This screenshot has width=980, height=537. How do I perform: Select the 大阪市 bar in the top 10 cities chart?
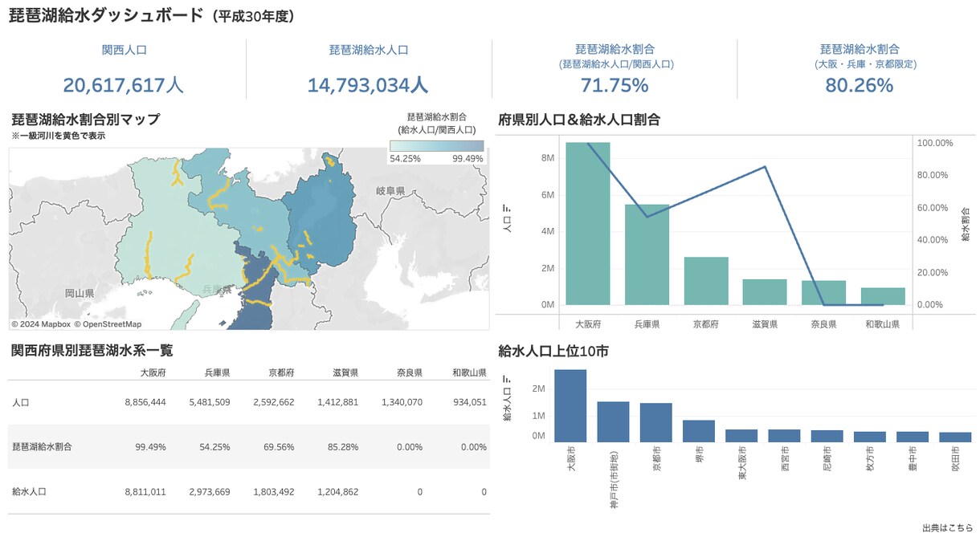570,406
